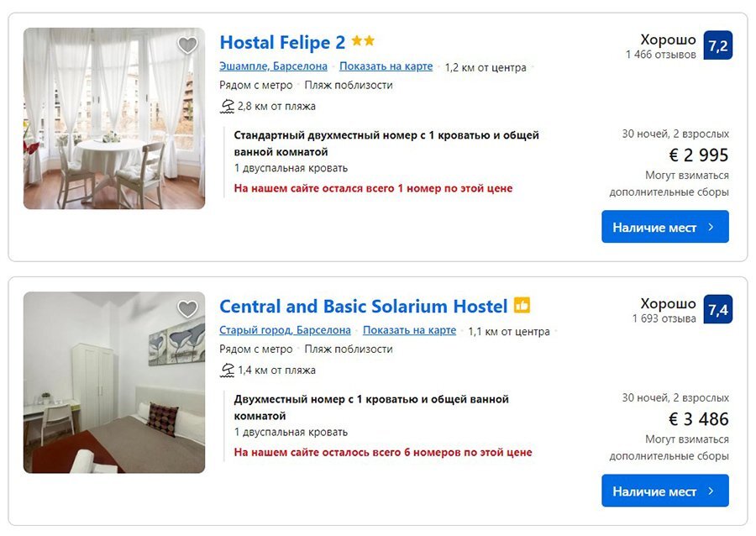756x536 pixels.
Task: Open the Hostal Felipe 2 room photo
Action: tap(114, 118)
